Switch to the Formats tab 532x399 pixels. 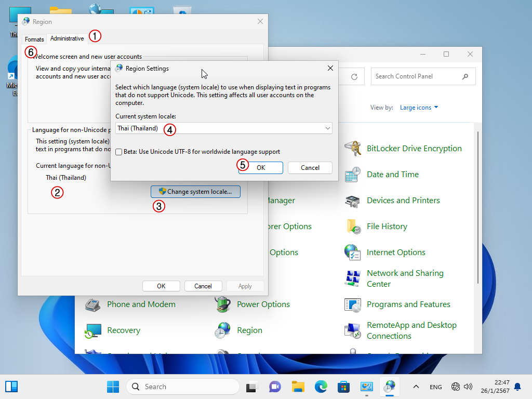point(34,39)
